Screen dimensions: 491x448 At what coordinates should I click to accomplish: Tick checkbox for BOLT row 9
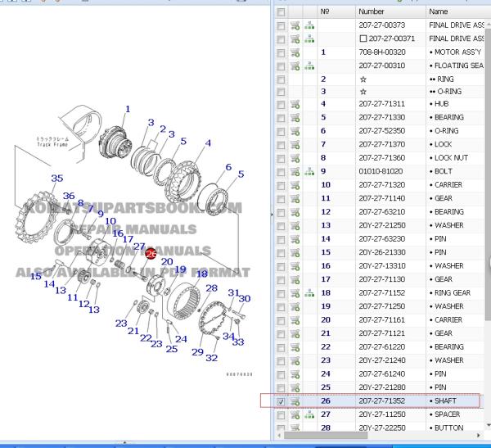(281, 172)
